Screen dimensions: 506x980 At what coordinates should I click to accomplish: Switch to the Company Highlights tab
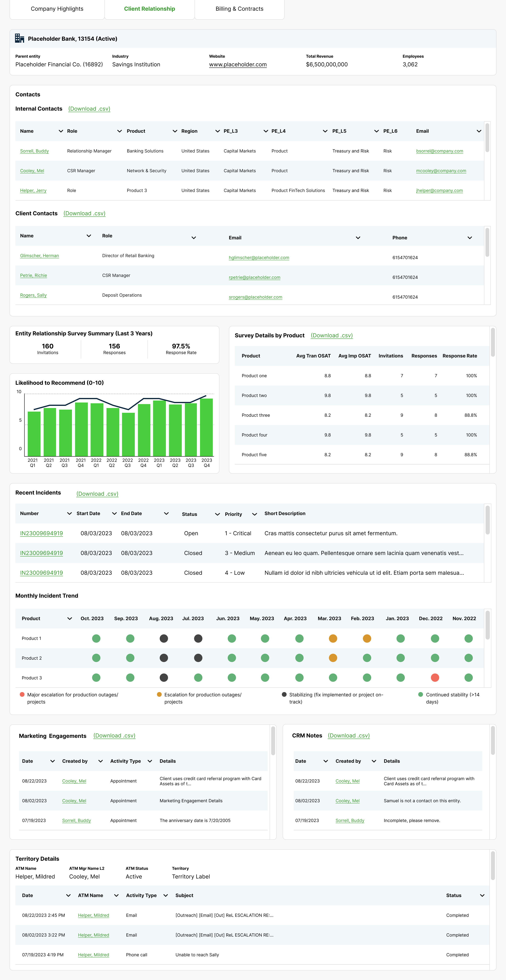57,9
